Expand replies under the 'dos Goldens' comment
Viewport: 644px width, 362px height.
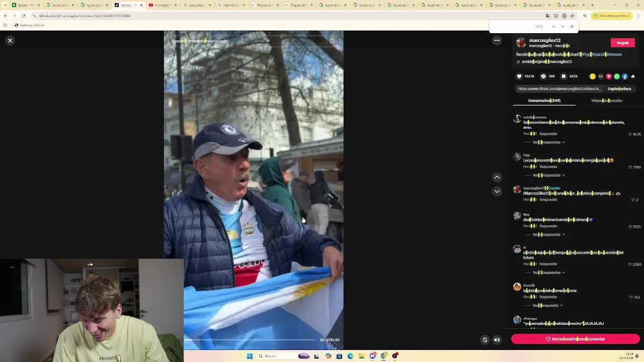click(x=548, y=235)
